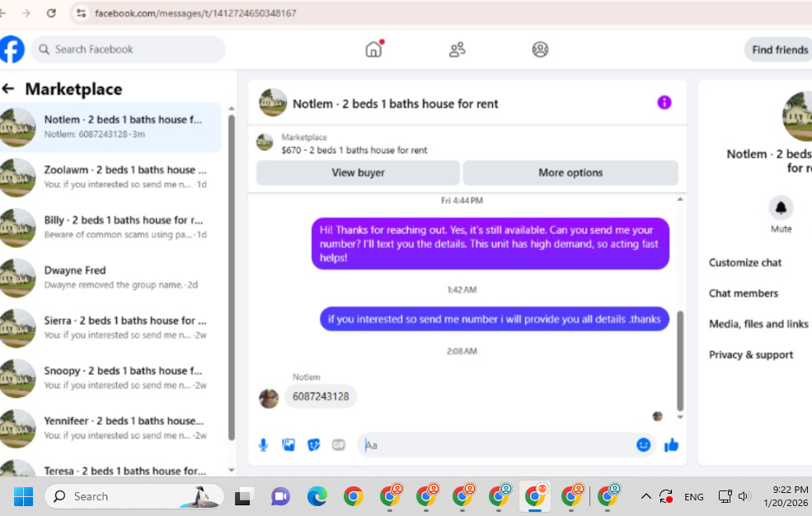Click Notlem's avatar beside the phone number message

coord(269,398)
